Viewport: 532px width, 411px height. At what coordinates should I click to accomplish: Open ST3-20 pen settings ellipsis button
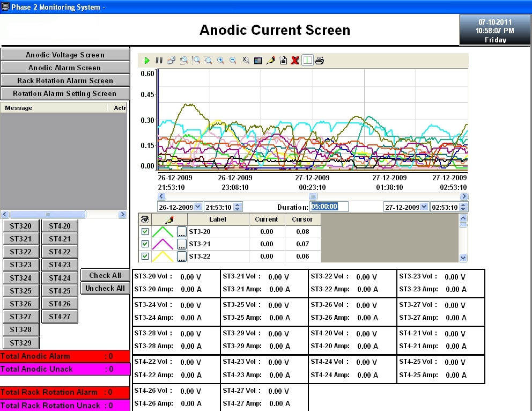coord(182,232)
